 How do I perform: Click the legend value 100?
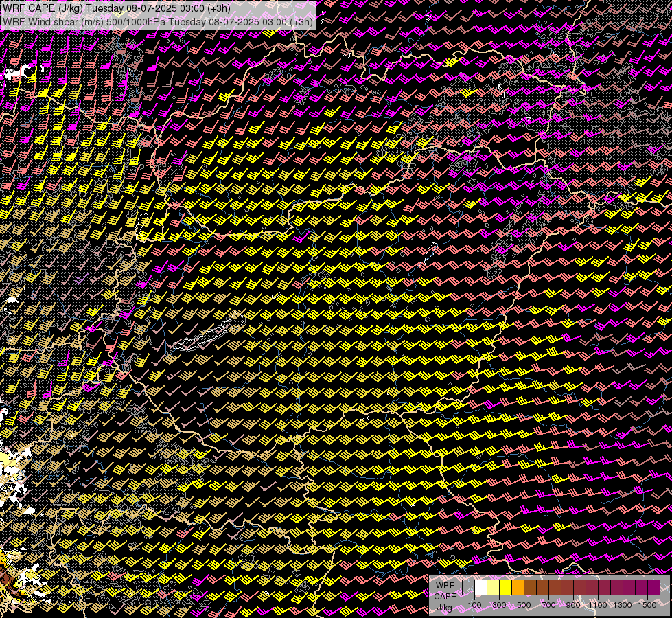pos(474,605)
